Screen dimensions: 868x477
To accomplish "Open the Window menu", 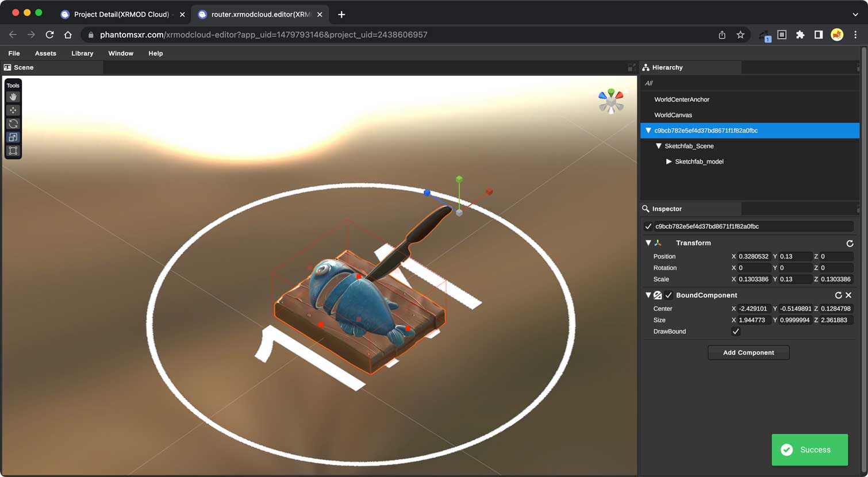I will coord(121,53).
